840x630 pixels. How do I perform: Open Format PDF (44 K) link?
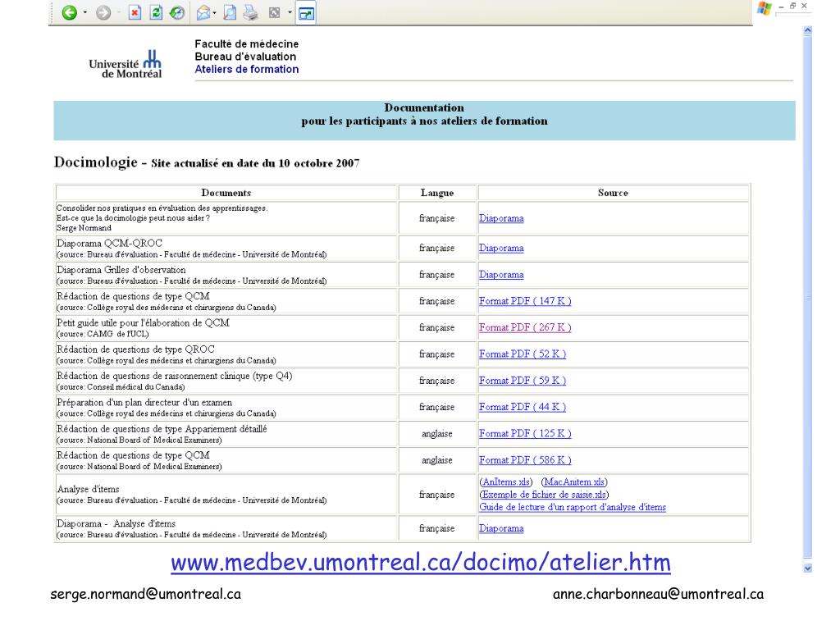tap(523, 407)
